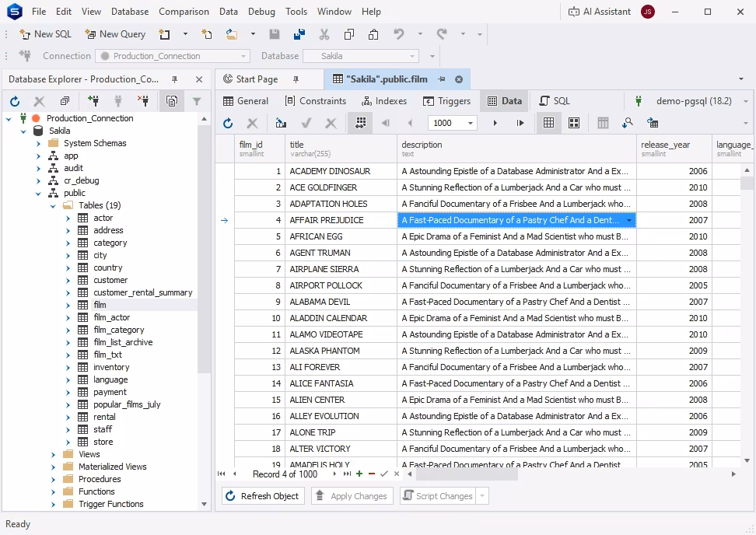Screen dimensions: 756x535
Task: Click the find/search magnifier icon in the grid toolbar
Action: pyautogui.click(x=627, y=124)
